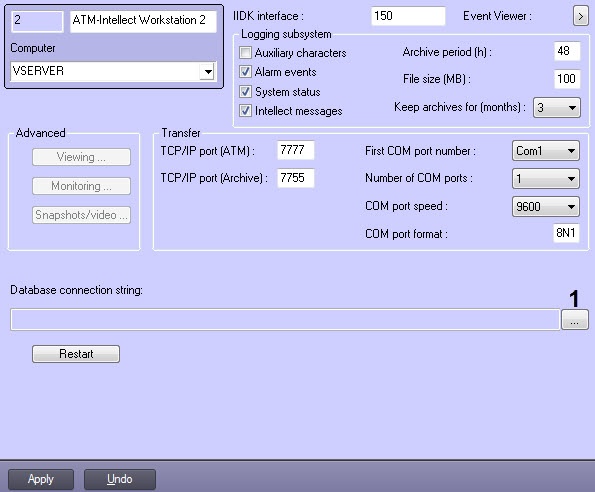Toggle System status checkbox
Image resolution: width=595 pixels, height=492 pixels.
pos(245,91)
